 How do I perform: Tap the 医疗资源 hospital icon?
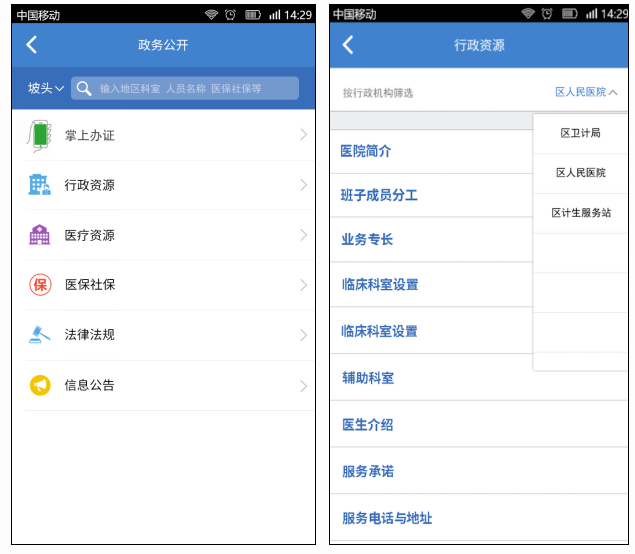click(39, 235)
